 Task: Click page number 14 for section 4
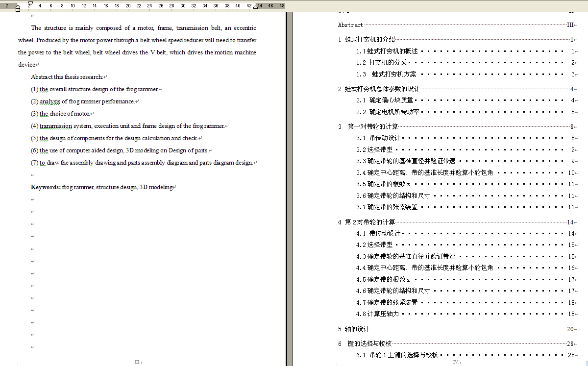coord(570,222)
